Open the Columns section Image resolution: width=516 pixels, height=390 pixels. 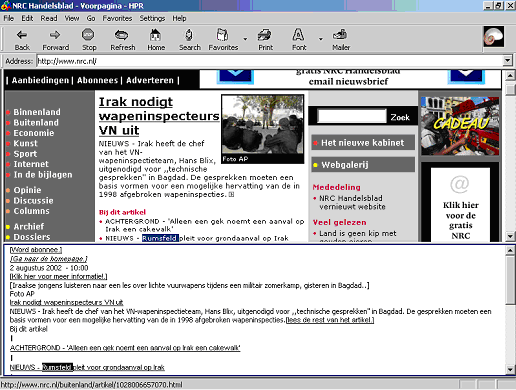coord(31,211)
